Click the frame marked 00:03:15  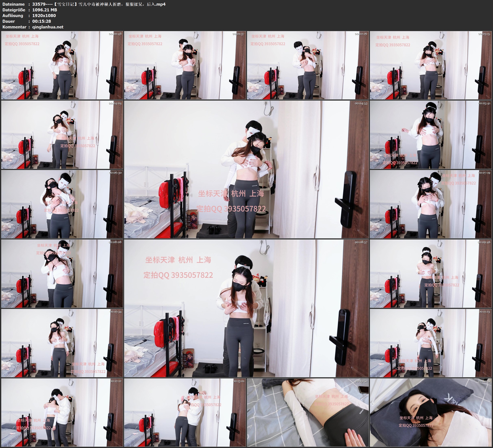coord(431,65)
